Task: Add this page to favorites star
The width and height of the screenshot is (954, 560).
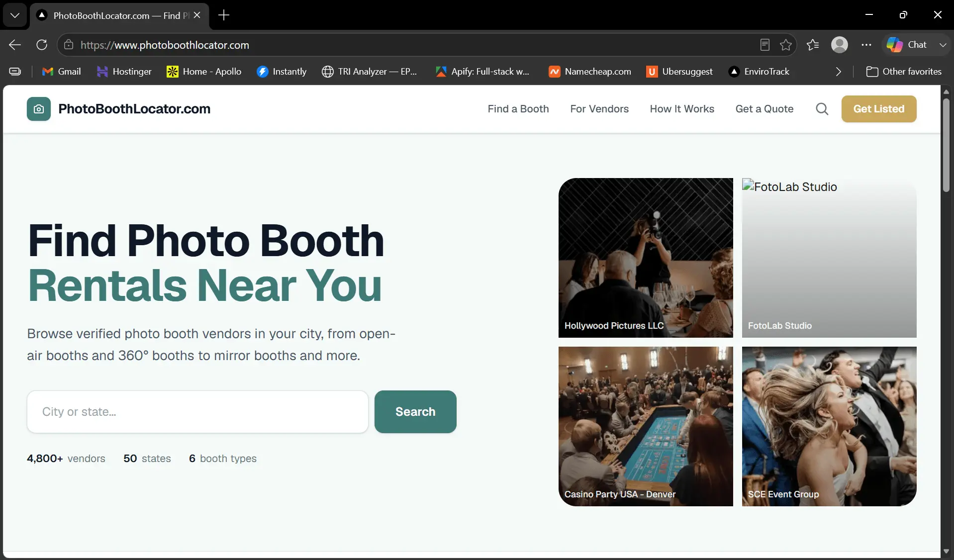Action: 786,45
